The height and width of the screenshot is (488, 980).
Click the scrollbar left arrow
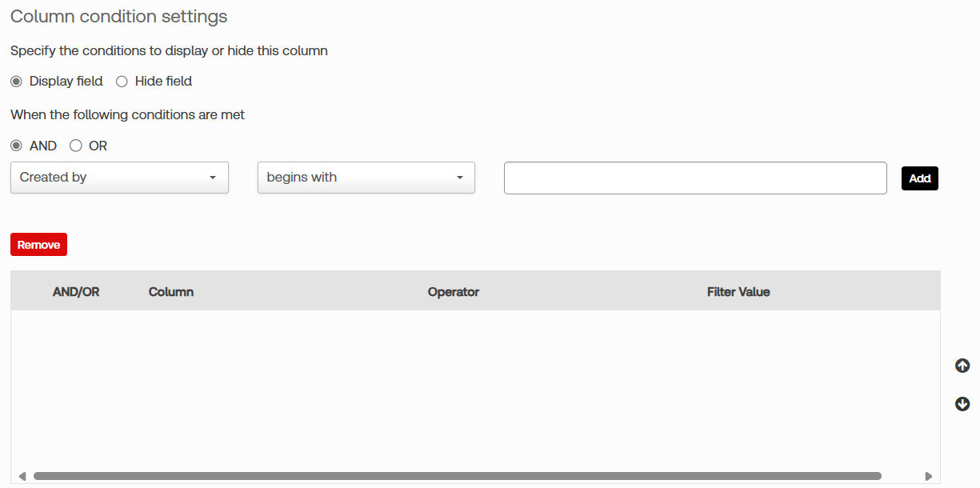click(22, 476)
